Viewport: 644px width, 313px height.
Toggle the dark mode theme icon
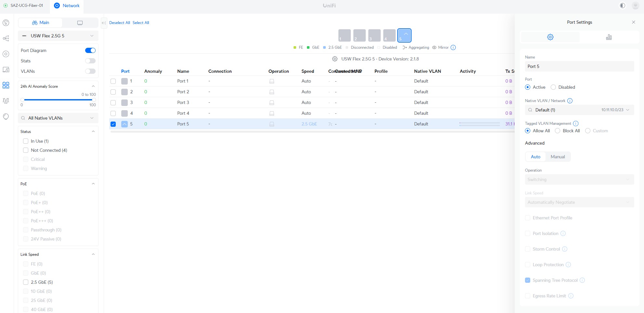click(x=622, y=6)
